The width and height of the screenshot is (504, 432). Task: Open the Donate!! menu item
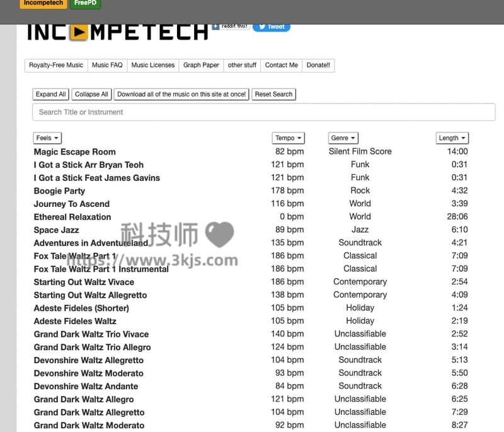point(318,66)
